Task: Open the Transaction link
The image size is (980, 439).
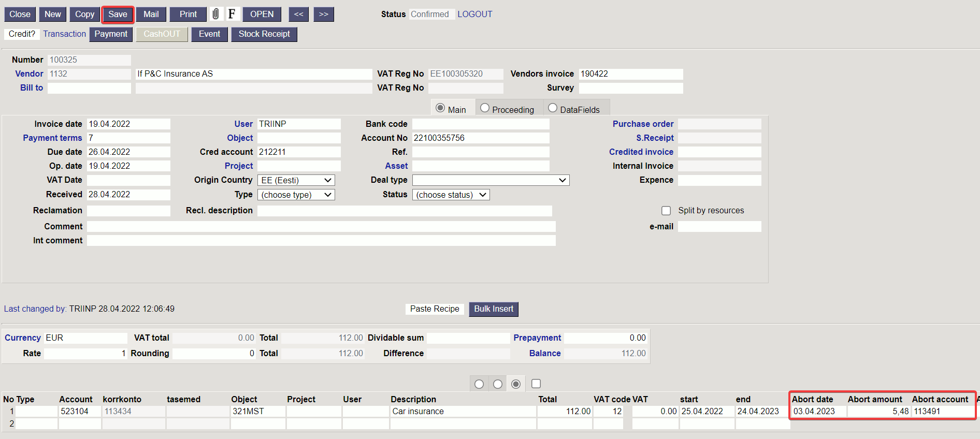Action: click(x=65, y=34)
